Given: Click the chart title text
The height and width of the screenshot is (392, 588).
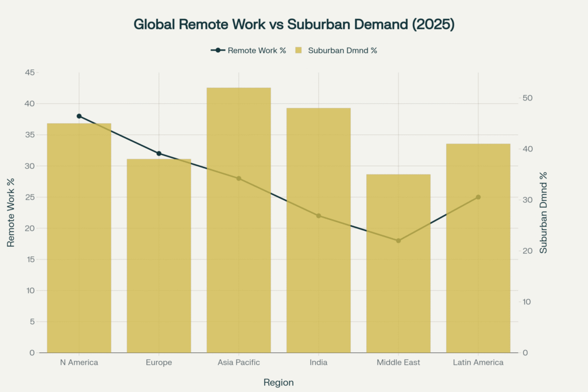Looking at the screenshot, I should 294,25.
